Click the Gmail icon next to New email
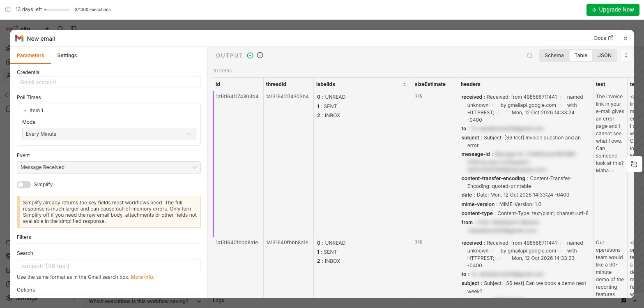Screen dimensions: 644x308 click(19, 38)
